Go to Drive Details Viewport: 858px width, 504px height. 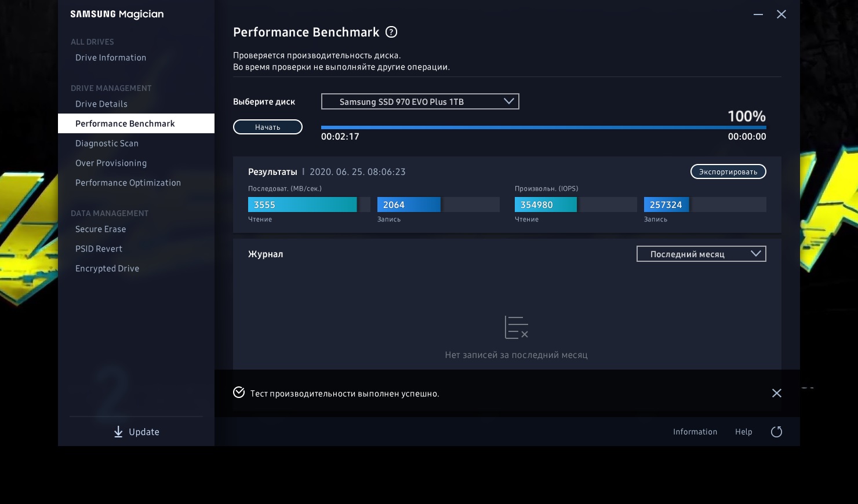[101, 104]
